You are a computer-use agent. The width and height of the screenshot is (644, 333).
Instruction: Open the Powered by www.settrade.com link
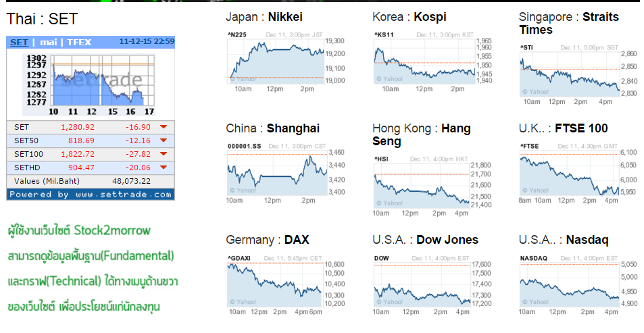click(91, 195)
